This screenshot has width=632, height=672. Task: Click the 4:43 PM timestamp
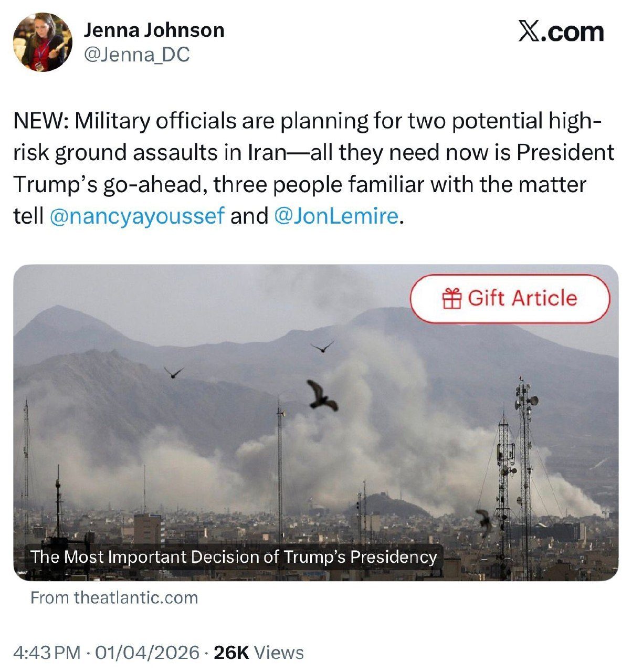tap(47, 652)
